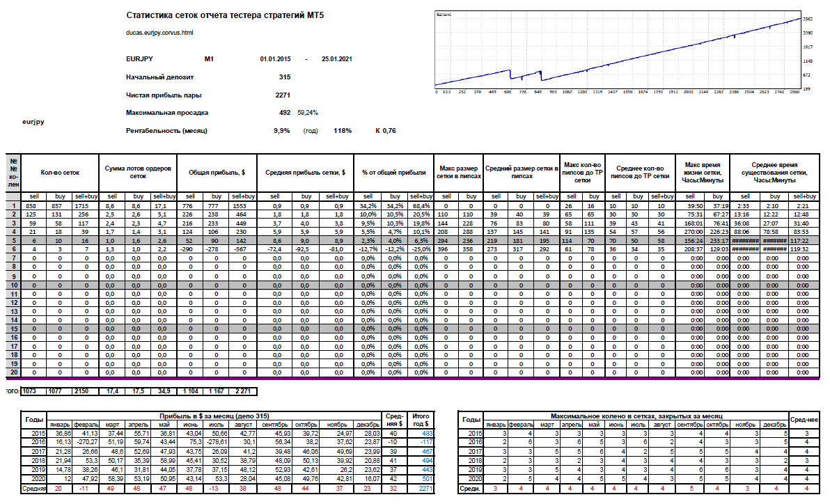Screen dimensions: 830x504
Task: Select total profit cell 1553 in row 1
Action: 244,206
